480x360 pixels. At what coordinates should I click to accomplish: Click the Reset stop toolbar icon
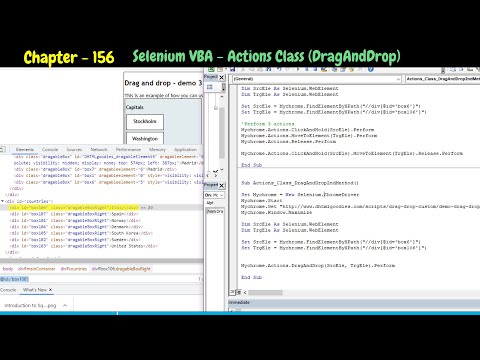(315, 69)
